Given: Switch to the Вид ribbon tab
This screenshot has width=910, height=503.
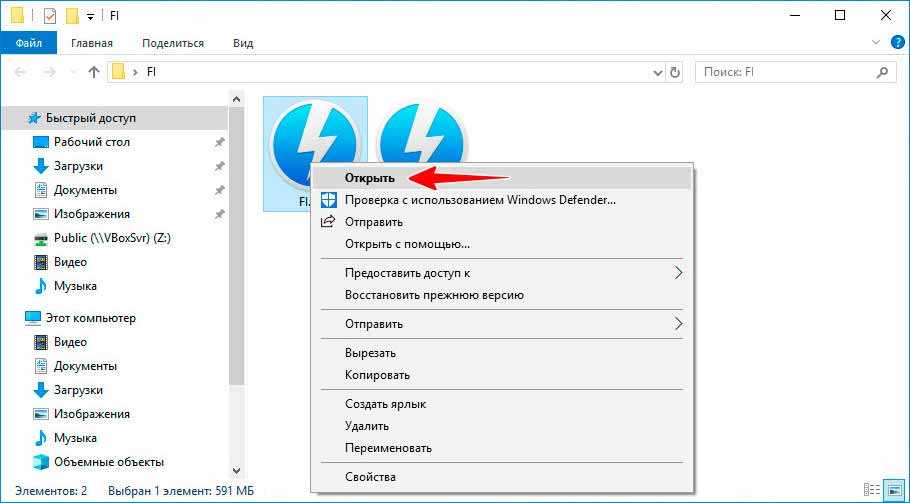Looking at the screenshot, I should [243, 43].
